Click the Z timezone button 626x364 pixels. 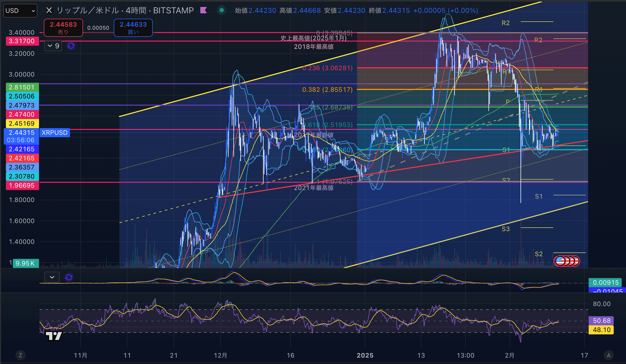(20, 355)
